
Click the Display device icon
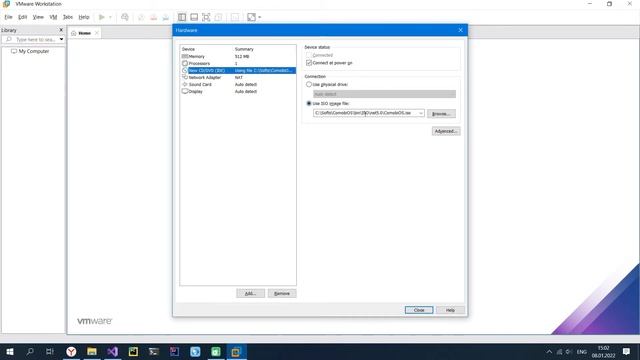[x=184, y=91]
